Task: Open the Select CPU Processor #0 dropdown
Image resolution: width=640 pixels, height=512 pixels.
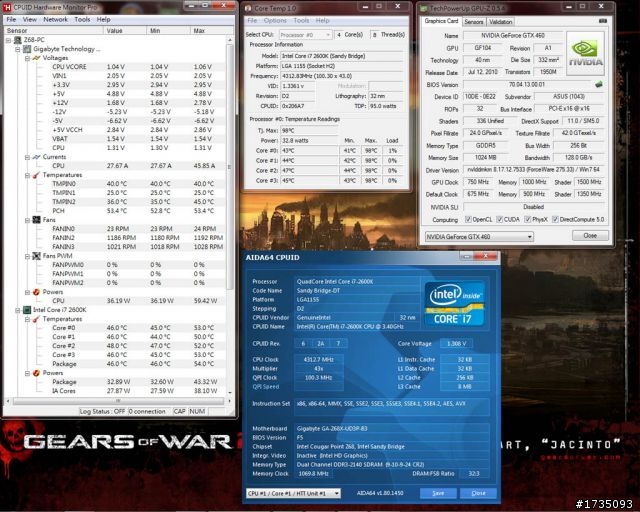Action: click(x=305, y=35)
